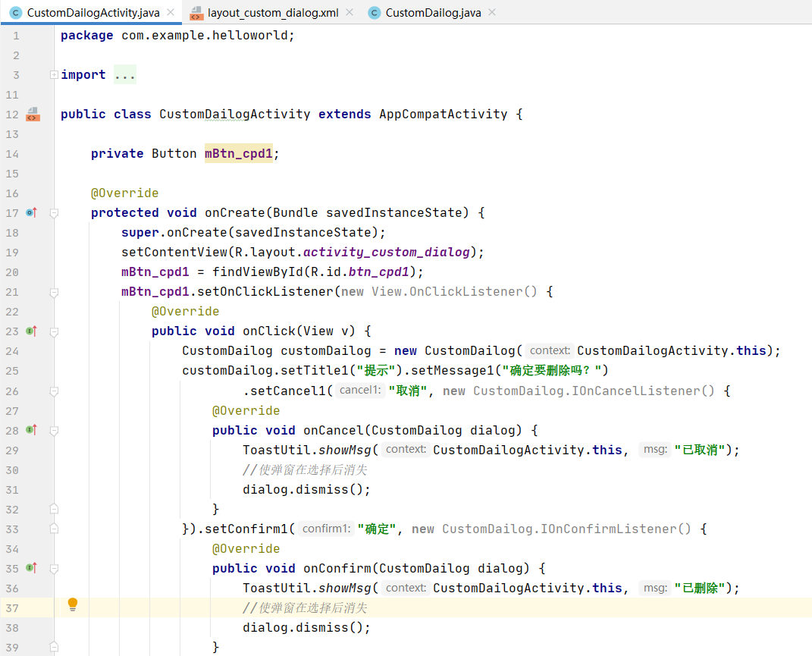Collapse the onClick method fold marker
This screenshot has height=656, width=812.
pyautogui.click(x=54, y=331)
